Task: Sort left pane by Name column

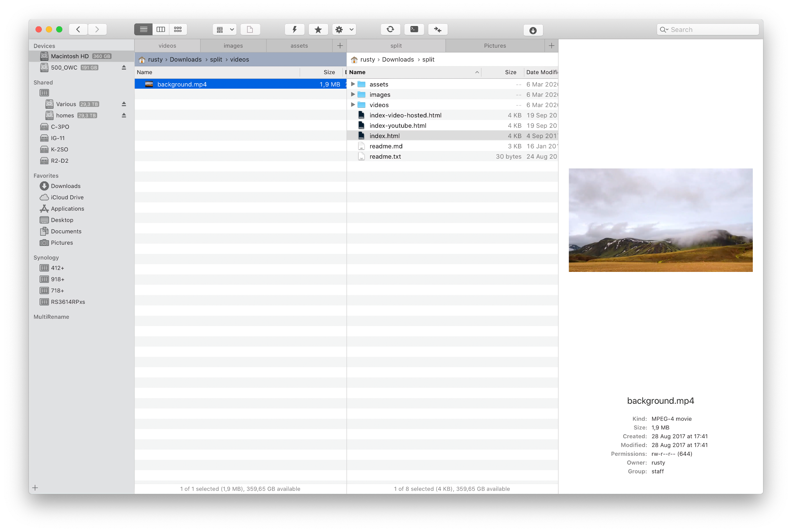Action: 217,72
